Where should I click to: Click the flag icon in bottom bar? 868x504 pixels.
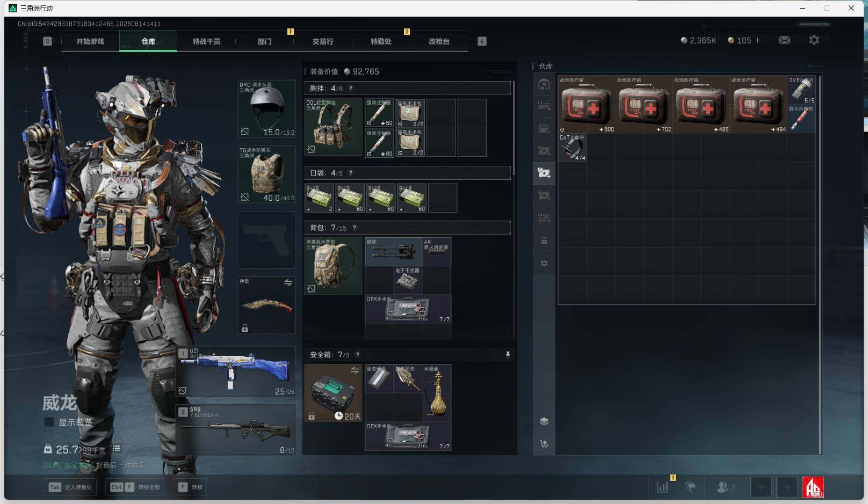(x=691, y=487)
